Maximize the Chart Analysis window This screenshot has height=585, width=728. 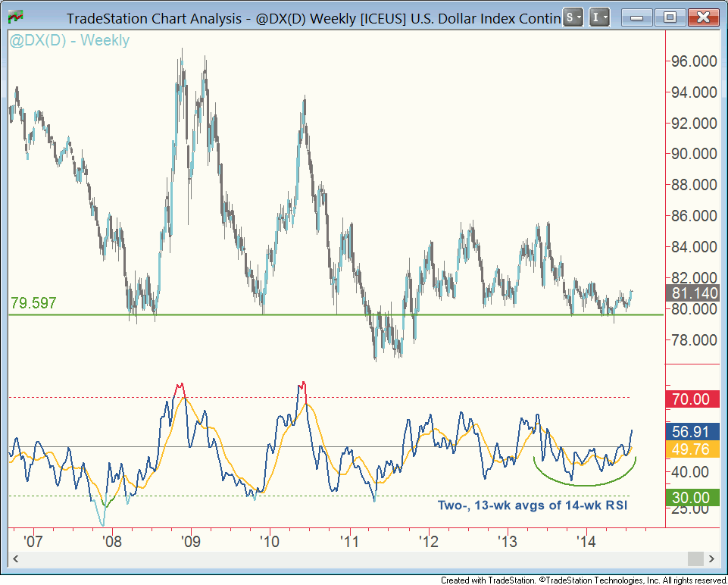pyautogui.click(x=670, y=17)
